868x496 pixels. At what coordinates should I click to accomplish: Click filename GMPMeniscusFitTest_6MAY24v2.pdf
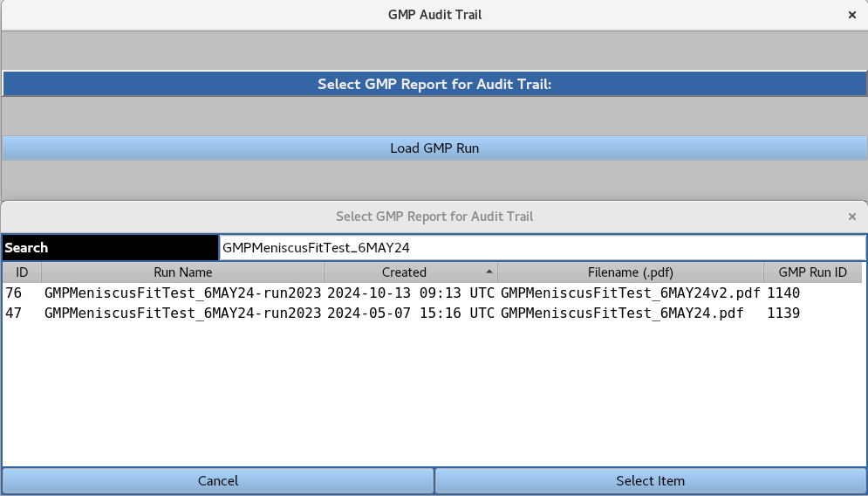631,293
